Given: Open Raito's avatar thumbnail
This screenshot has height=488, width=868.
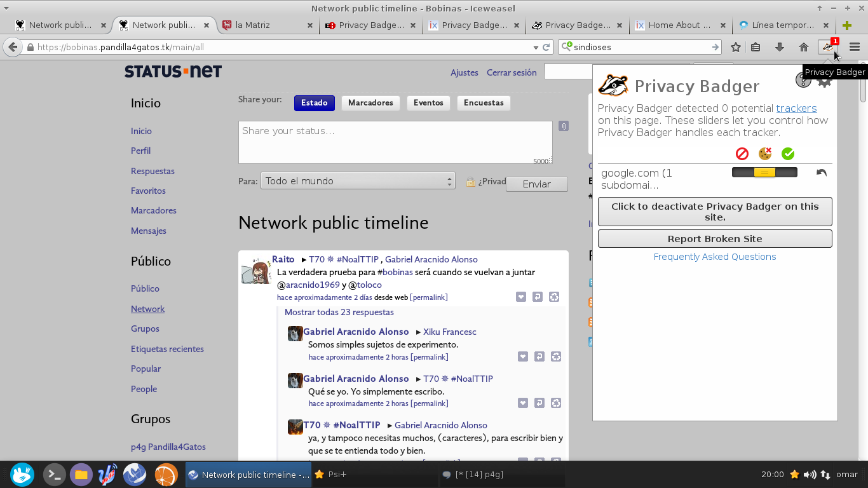Looking at the screenshot, I should coord(256,271).
